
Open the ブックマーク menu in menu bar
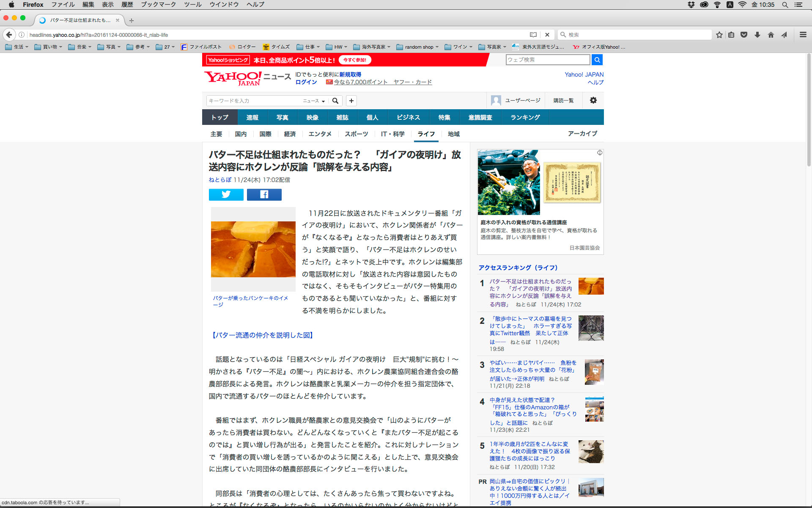click(158, 4)
